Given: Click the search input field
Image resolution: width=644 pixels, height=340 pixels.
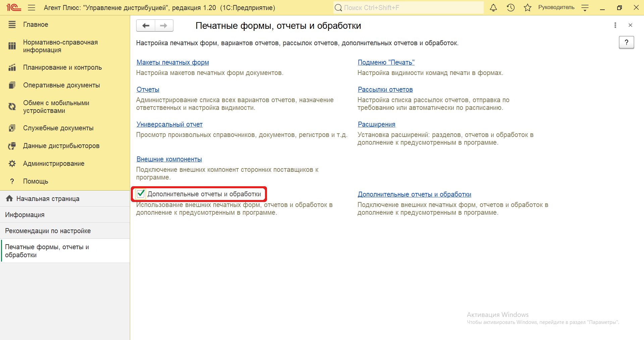Looking at the screenshot, I should pos(409,8).
